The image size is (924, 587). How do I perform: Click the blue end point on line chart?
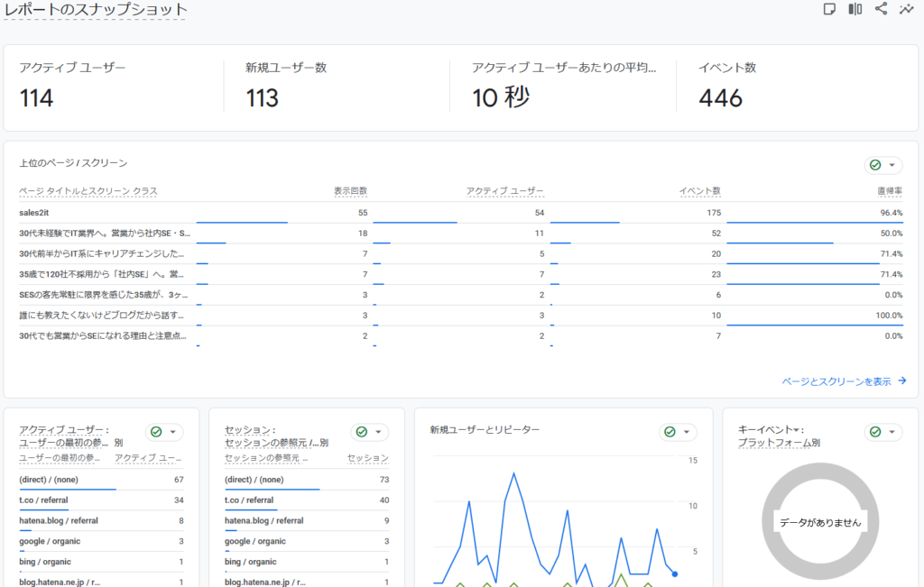pos(675,573)
